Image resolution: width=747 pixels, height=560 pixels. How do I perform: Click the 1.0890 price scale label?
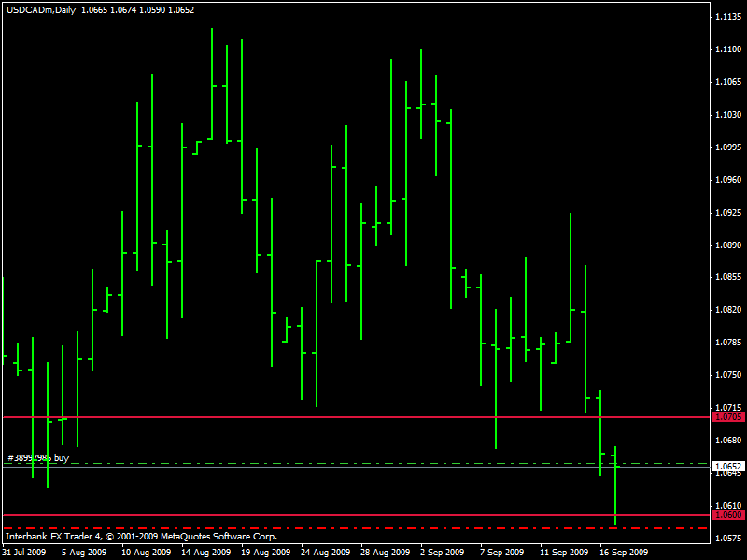(x=727, y=245)
